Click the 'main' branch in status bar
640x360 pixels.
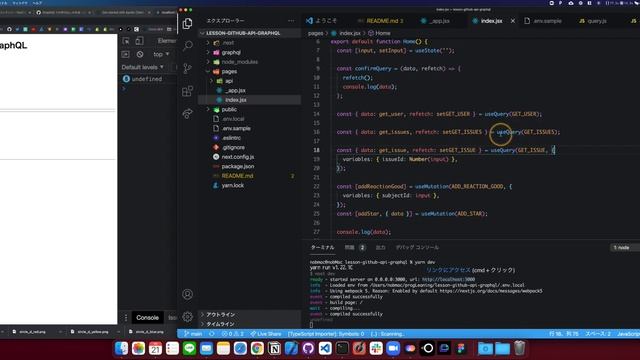[193, 334]
